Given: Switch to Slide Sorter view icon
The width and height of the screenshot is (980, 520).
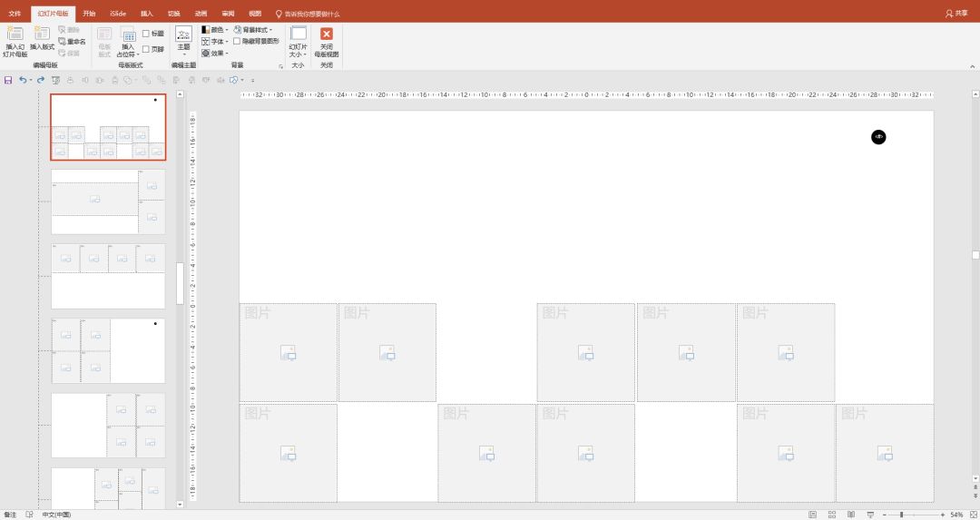Looking at the screenshot, I should pos(832,515).
